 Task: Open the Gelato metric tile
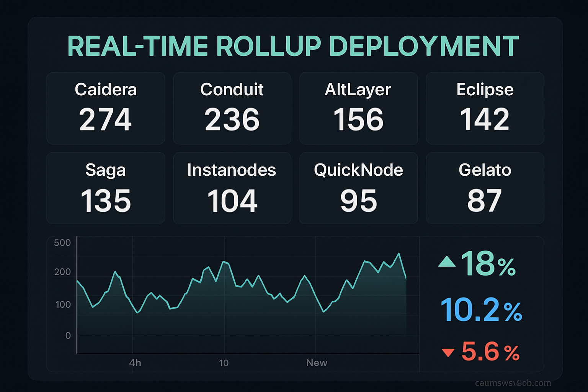click(485, 188)
